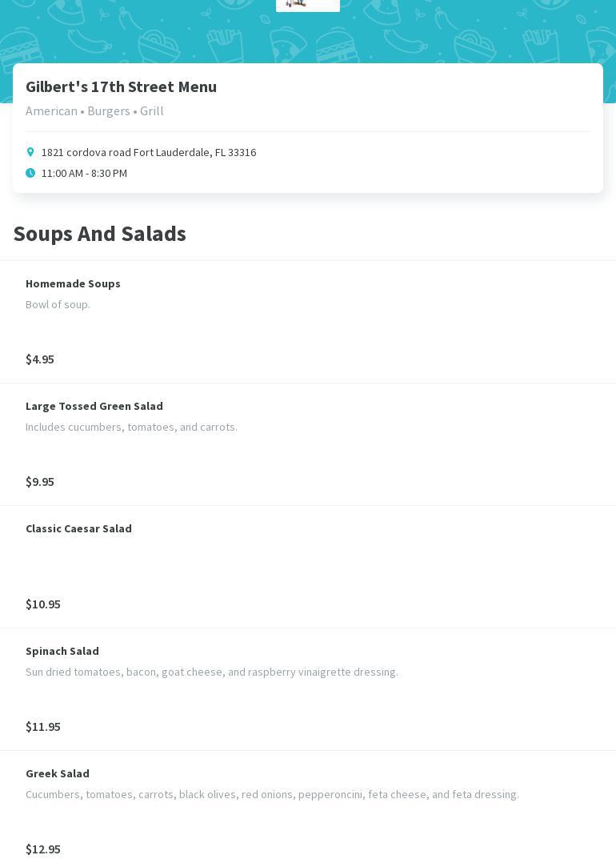Click the $12.95 price
616x867 pixels.
click(43, 849)
